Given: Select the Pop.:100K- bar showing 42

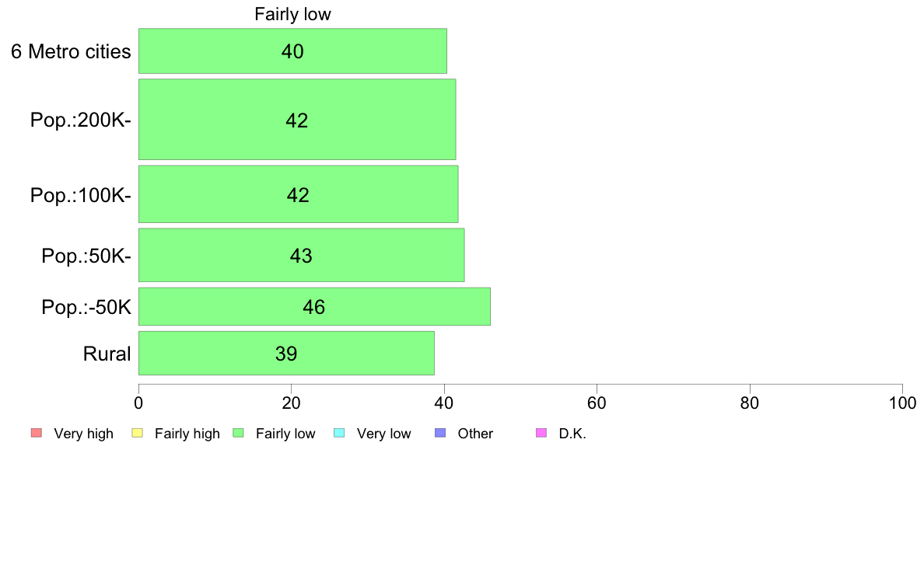Looking at the screenshot, I should [x=298, y=194].
